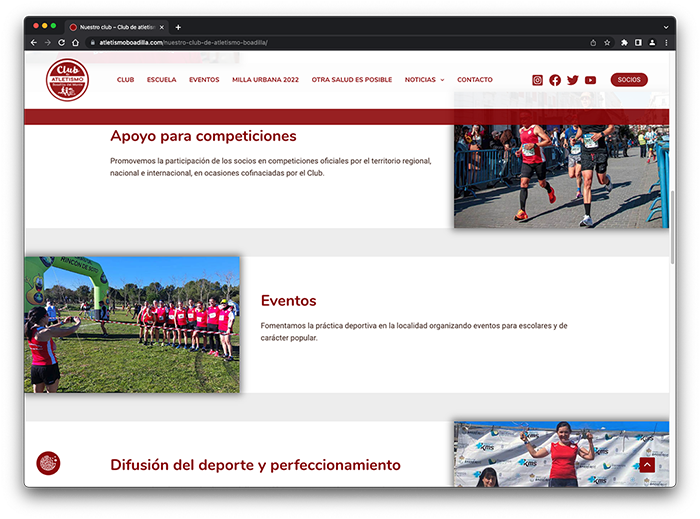This screenshot has height=519, width=700.
Task: Open the browser three-dot menu
Action: pos(666,42)
